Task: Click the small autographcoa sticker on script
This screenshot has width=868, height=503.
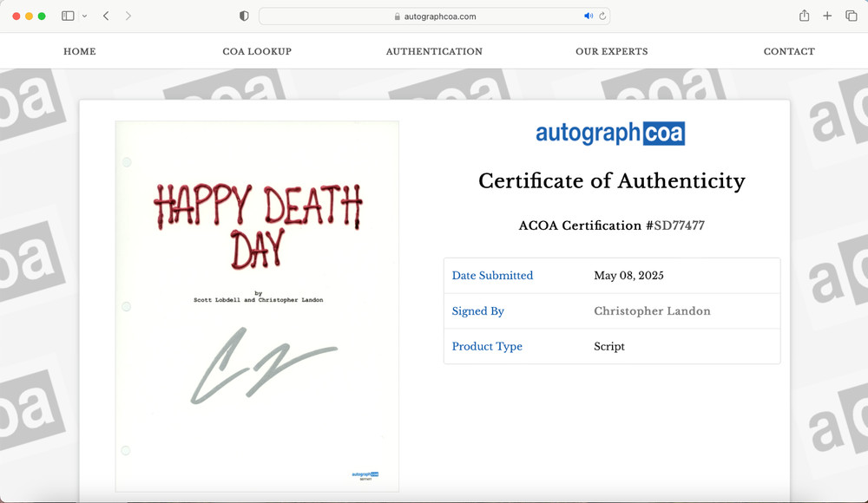Action: [365, 476]
